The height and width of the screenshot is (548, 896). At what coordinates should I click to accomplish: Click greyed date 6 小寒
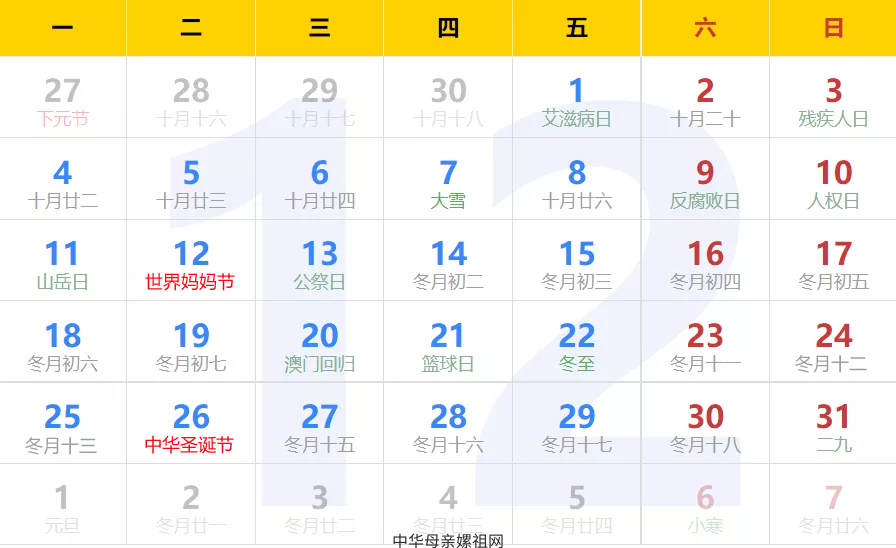click(705, 505)
